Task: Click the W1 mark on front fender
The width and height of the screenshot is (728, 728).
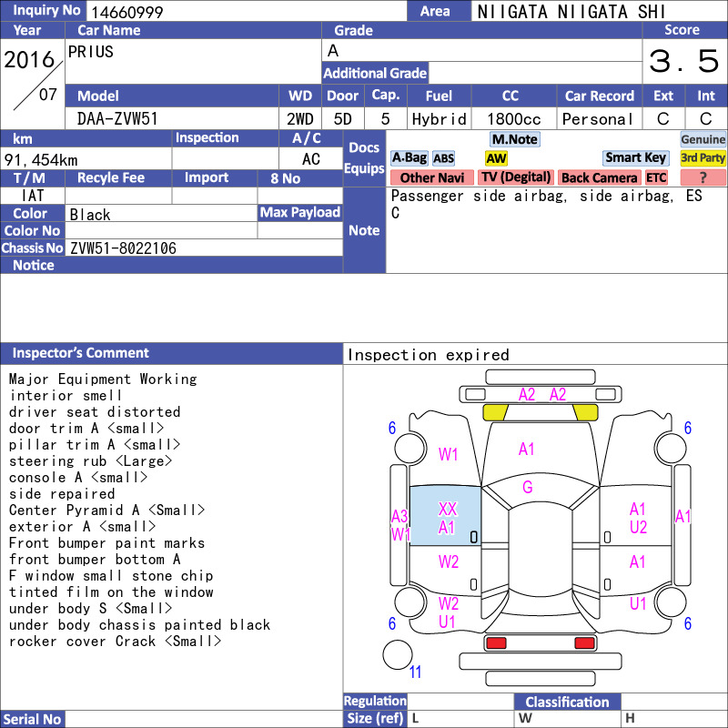Action: [448, 454]
